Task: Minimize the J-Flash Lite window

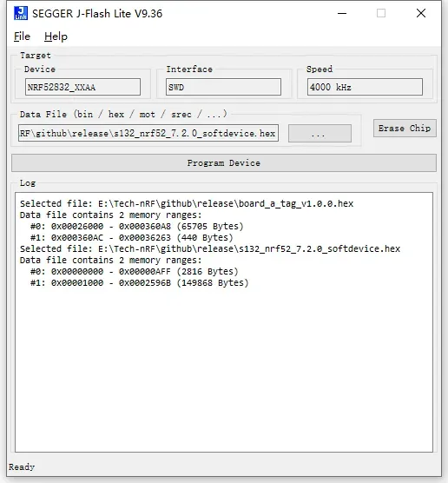Action: 342,13
